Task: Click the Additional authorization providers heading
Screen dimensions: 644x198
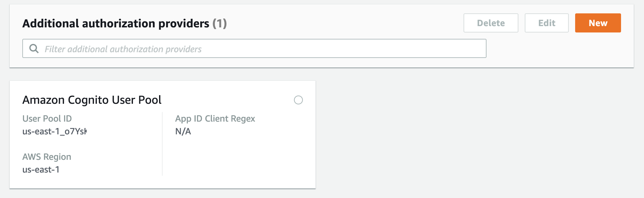Action: tap(116, 23)
